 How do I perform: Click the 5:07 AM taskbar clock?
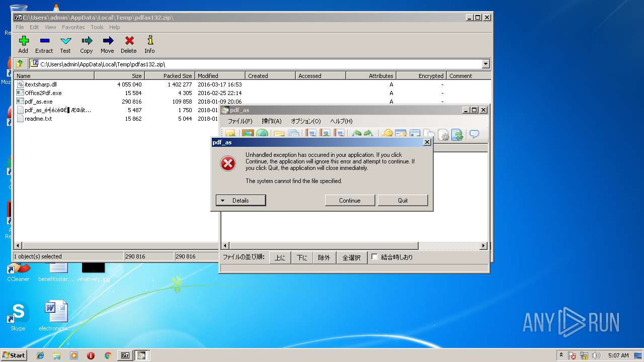point(618,355)
